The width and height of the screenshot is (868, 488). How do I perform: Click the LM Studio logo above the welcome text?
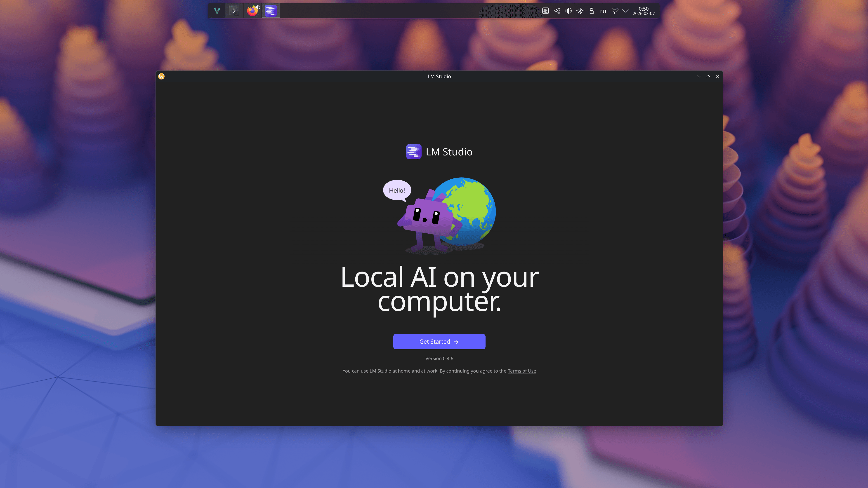413,152
